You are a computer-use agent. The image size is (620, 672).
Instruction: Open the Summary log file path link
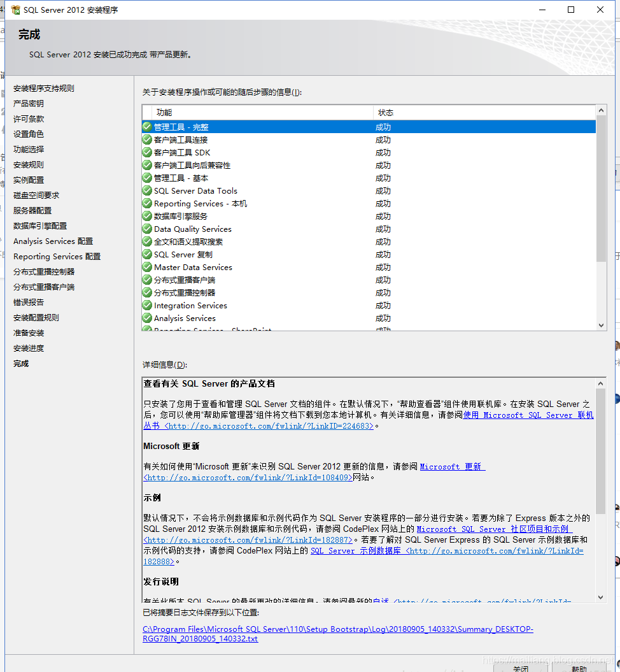click(338, 634)
